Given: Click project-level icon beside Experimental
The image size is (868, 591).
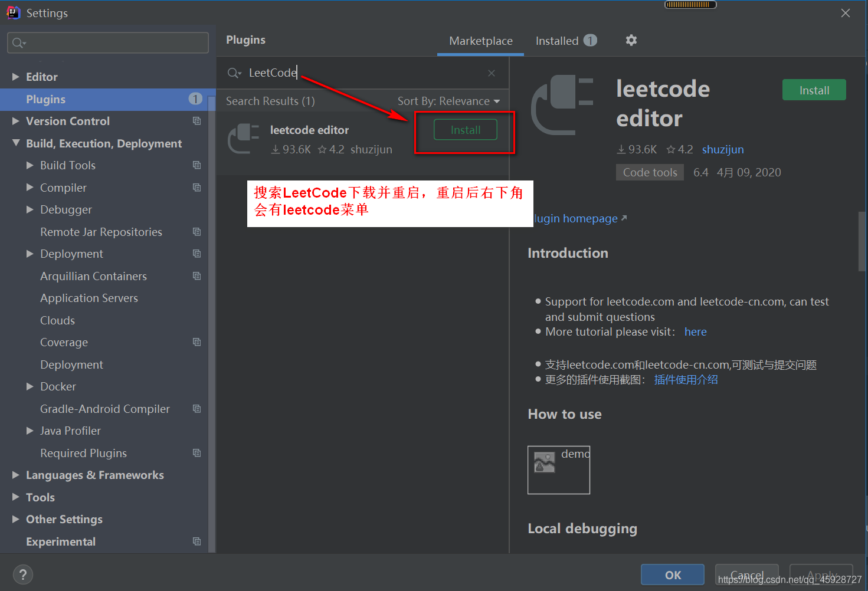Looking at the screenshot, I should 197,541.
